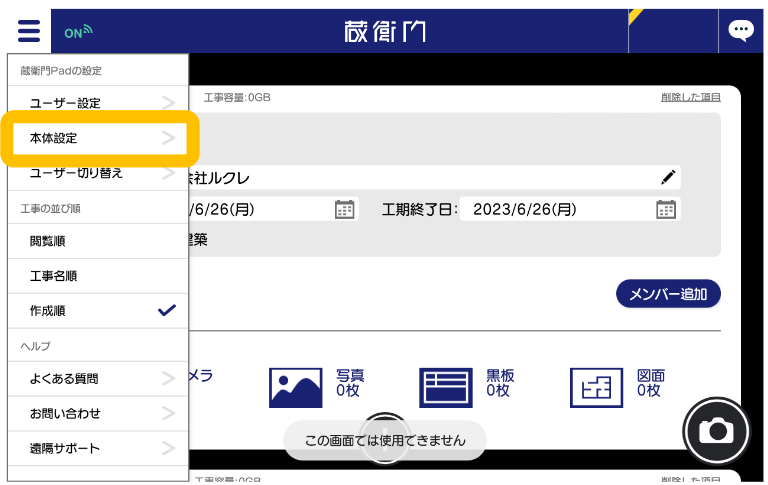The image size is (768, 485).
Task: Tap the yellow-cornered header panel
Action: (x=673, y=31)
